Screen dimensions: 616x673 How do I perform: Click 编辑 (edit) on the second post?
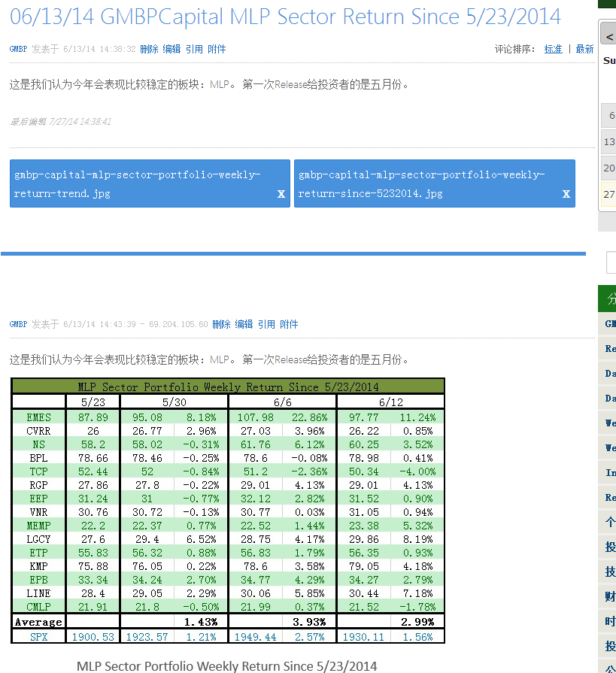(244, 324)
